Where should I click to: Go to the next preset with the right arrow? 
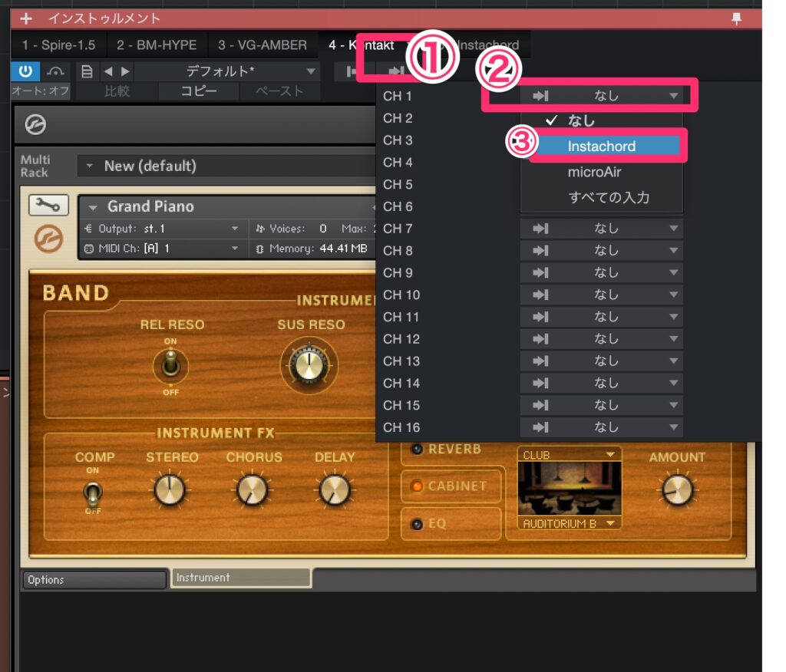click(x=125, y=71)
